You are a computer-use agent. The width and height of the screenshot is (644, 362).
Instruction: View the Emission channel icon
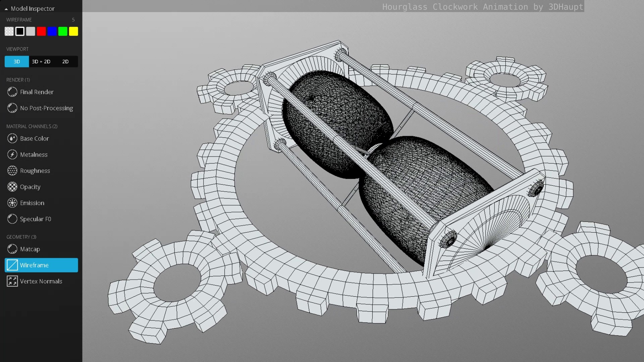pyautogui.click(x=12, y=203)
